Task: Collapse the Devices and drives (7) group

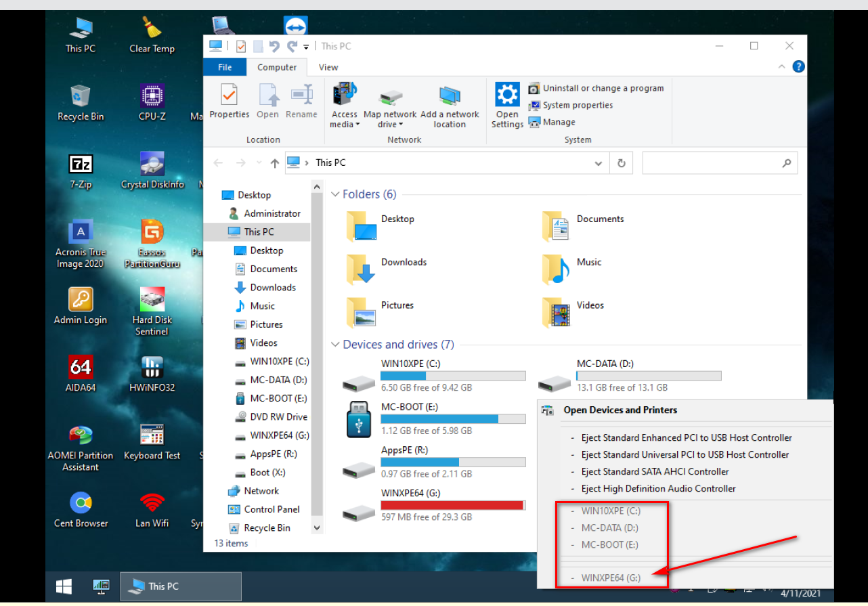Action: 335,345
